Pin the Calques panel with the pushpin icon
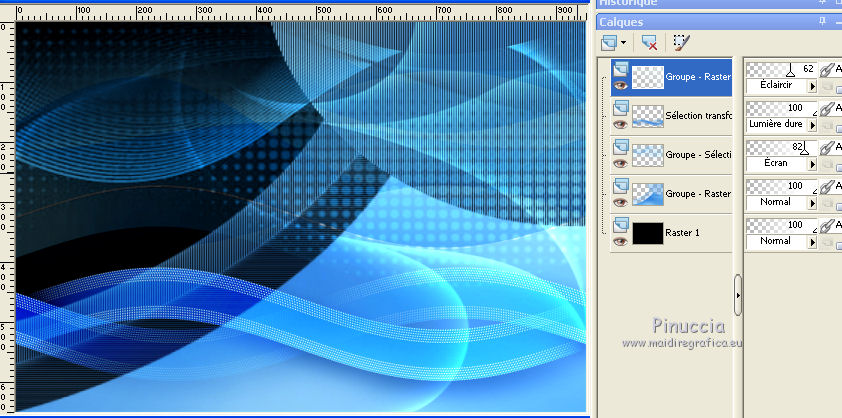 pos(822,22)
